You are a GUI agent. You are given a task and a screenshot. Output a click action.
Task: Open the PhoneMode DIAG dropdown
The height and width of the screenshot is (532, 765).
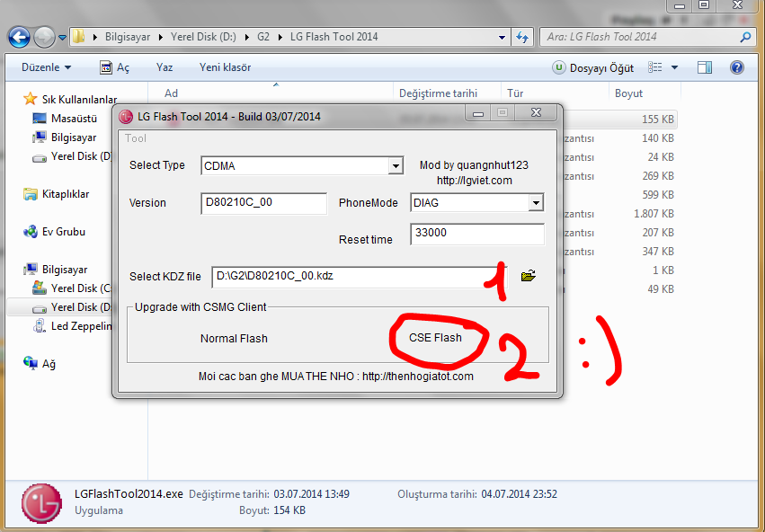(477, 203)
